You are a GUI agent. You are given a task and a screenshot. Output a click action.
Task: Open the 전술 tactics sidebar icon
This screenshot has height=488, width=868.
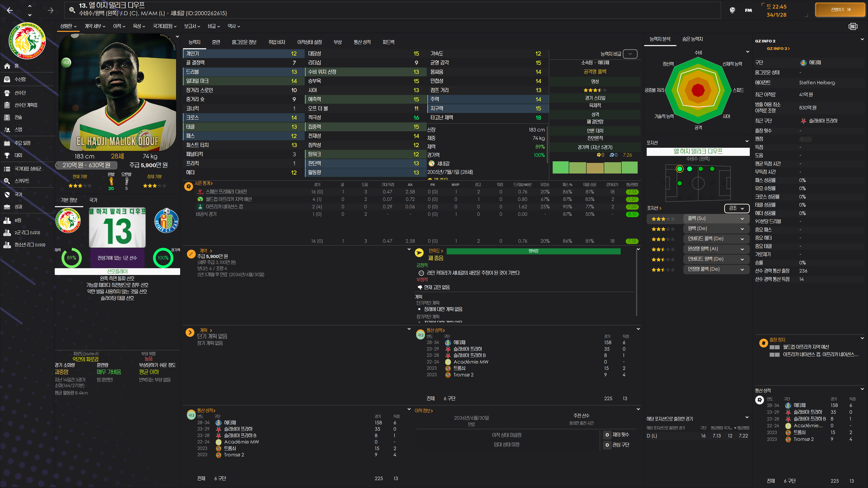click(7, 117)
